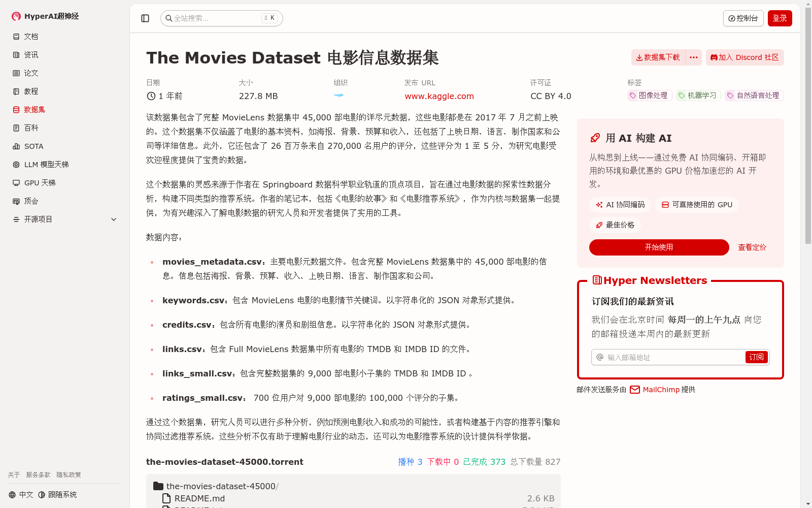Click the MailChimp envelope icon
The image size is (812, 508).
[634, 390]
